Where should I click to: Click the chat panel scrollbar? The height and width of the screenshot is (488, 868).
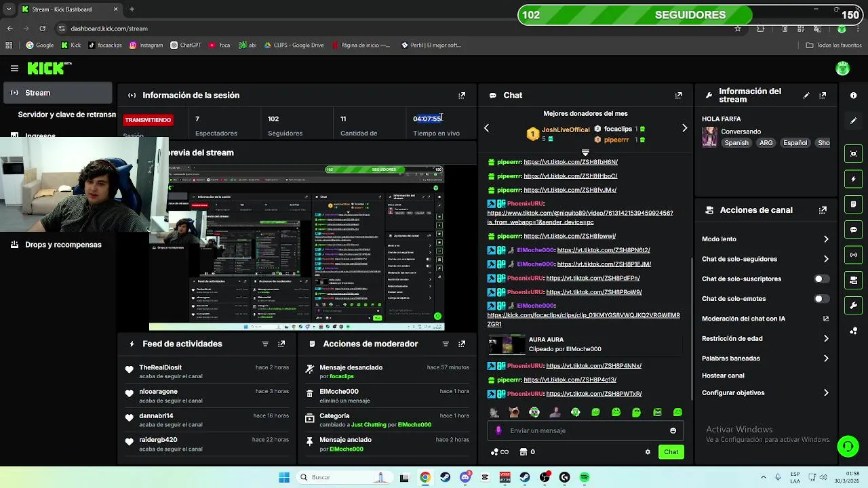691,328
